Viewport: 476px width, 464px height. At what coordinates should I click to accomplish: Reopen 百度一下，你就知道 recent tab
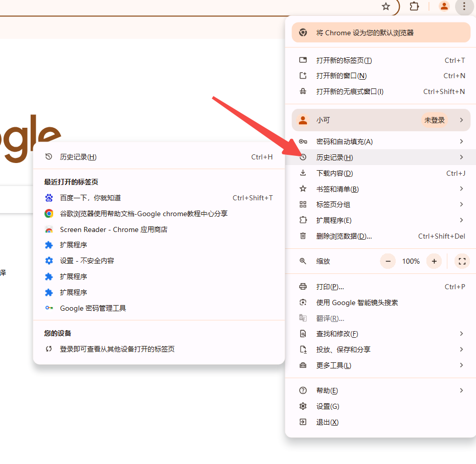pyautogui.click(x=159, y=198)
